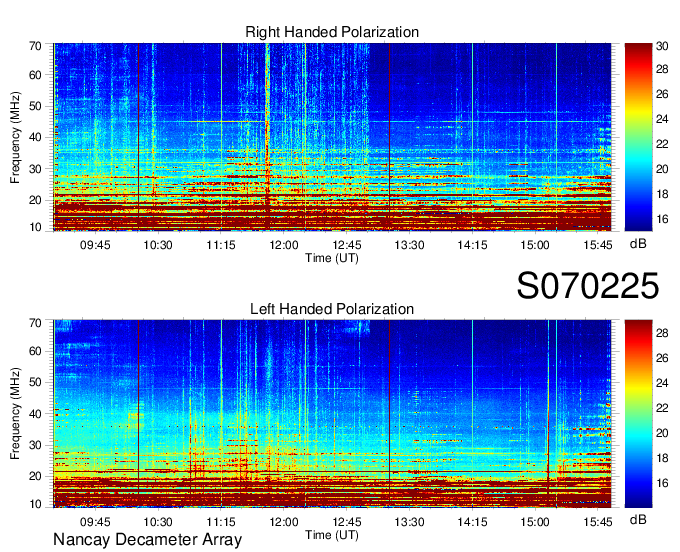Viewport: 680px width, 552px height.
Task: Click the 30 dB value on Right Handed colorbar
Action: coord(662,46)
